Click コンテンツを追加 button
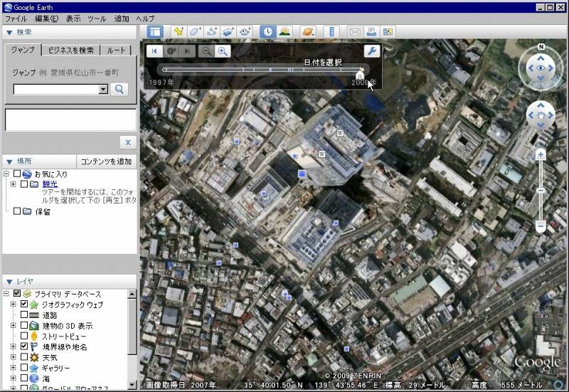This screenshot has height=392, width=569. coord(106,161)
